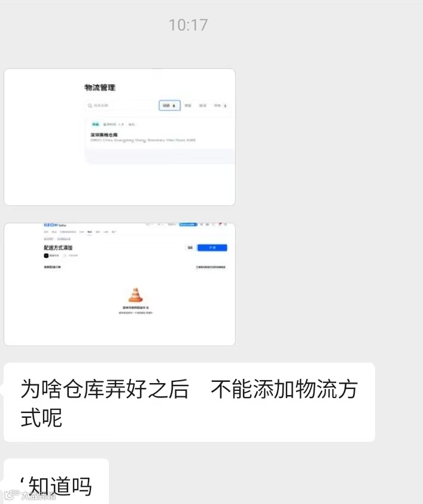Click the blue next-step button beside 配送方式添加

click(212, 247)
